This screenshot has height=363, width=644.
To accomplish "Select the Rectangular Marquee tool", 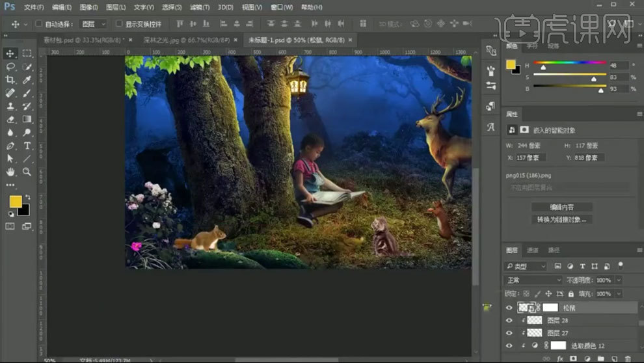I will [x=27, y=53].
